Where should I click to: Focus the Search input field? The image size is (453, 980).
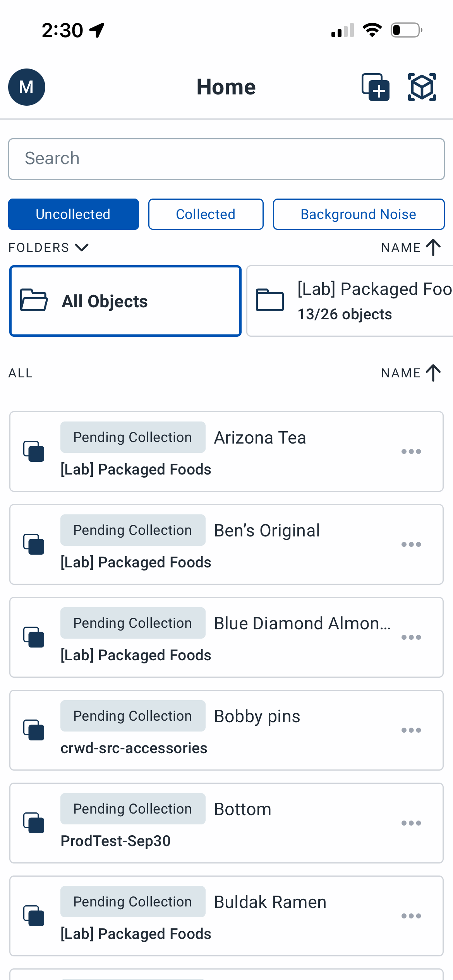226,159
